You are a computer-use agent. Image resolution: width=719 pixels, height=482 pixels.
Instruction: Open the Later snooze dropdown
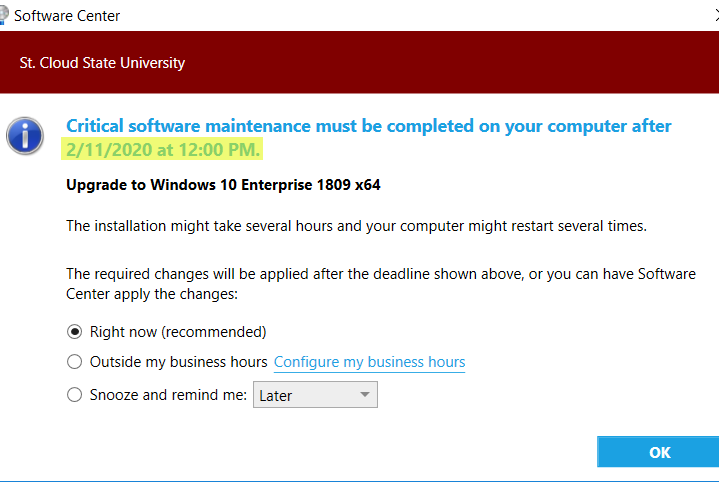click(x=315, y=395)
